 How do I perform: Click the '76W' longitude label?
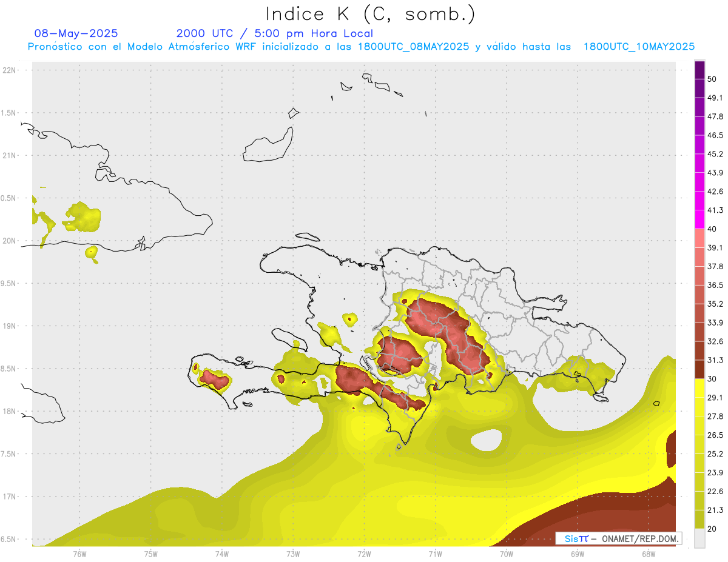click(79, 554)
